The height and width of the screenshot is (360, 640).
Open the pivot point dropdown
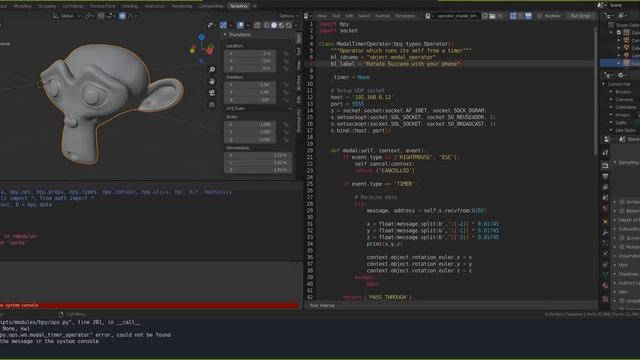point(89,16)
